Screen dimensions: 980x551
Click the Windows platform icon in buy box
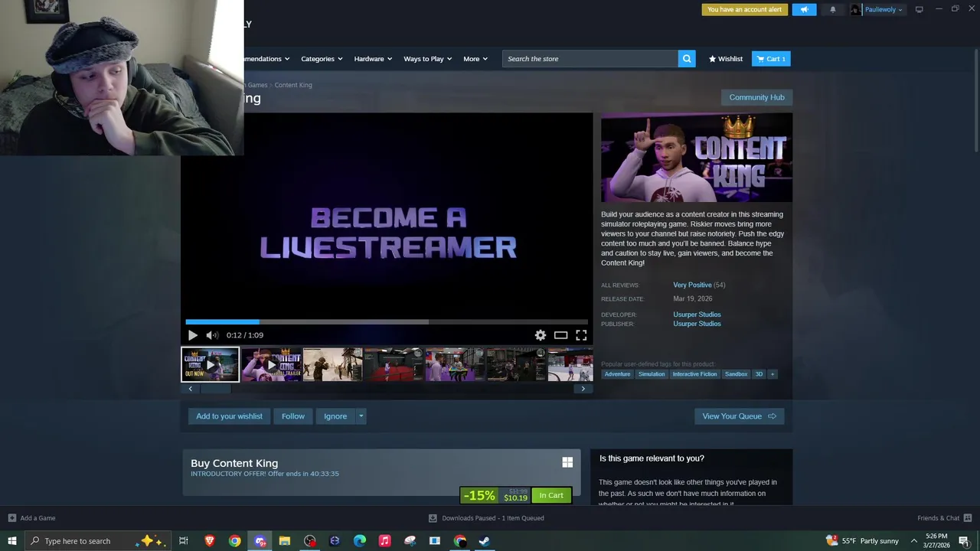(567, 462)
